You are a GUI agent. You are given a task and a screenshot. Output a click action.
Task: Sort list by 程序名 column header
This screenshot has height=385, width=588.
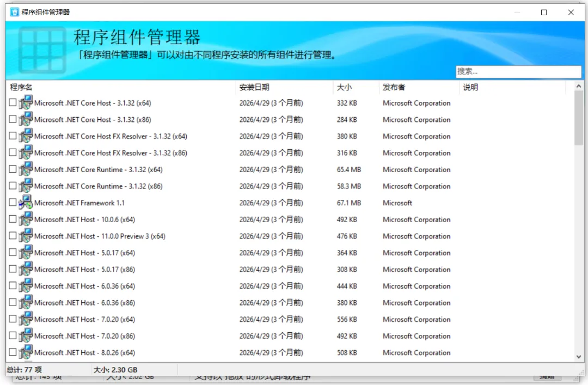(x=121, y=87)
